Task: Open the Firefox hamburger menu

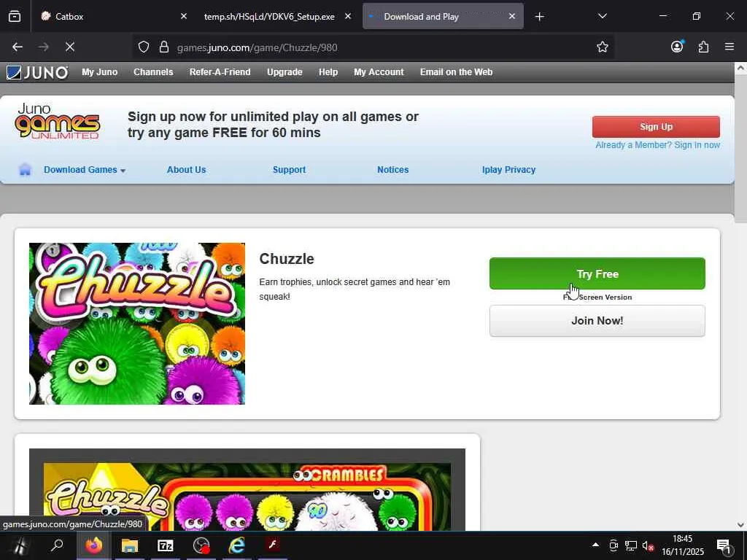Action: (729, 47)
